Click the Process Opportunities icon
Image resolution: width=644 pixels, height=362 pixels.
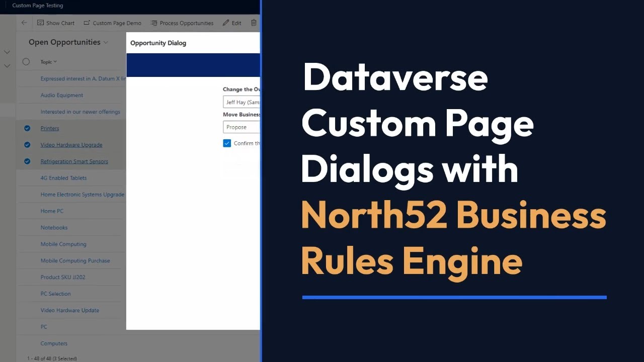coord(154,23)
